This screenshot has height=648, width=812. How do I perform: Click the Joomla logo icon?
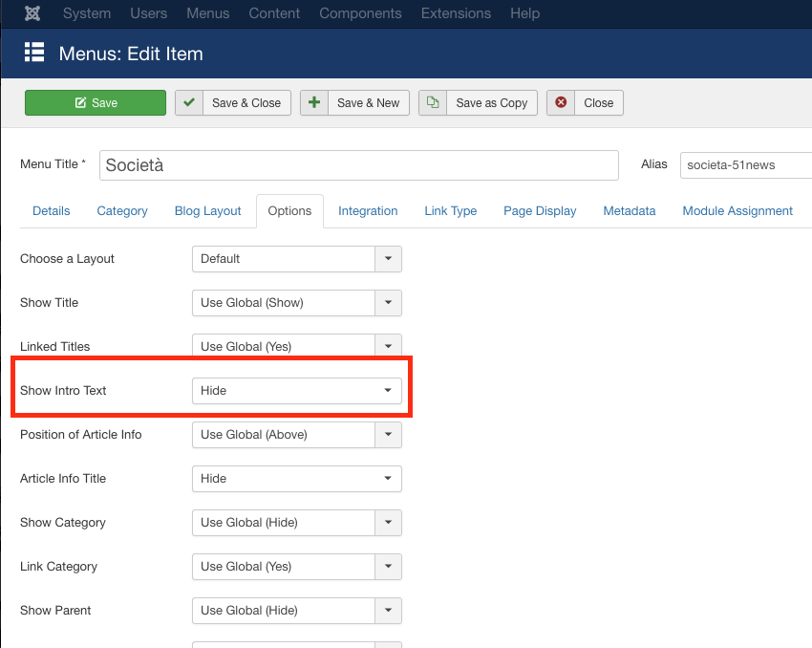[32, 13]
